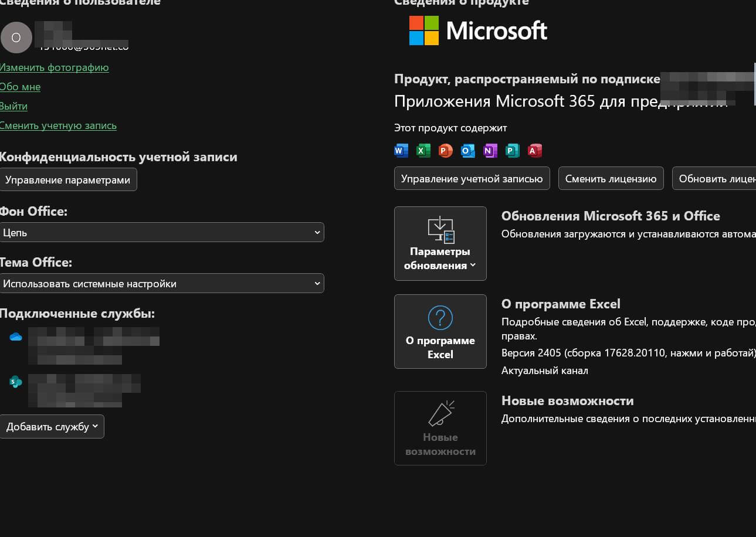Click the user avatar circle
The width and height of the screenshot is (756, 537).
click(x=16, y=38)
